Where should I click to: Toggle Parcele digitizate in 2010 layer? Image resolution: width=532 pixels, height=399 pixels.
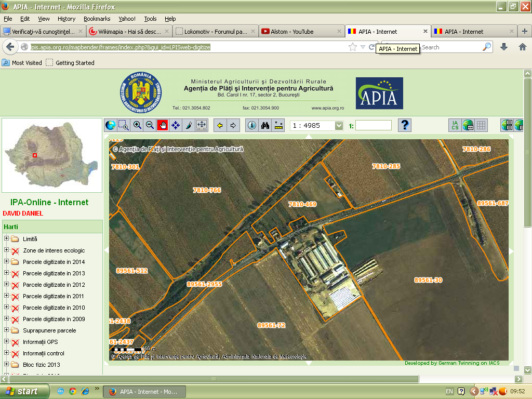pyautogui.click(x=15, y=308)
